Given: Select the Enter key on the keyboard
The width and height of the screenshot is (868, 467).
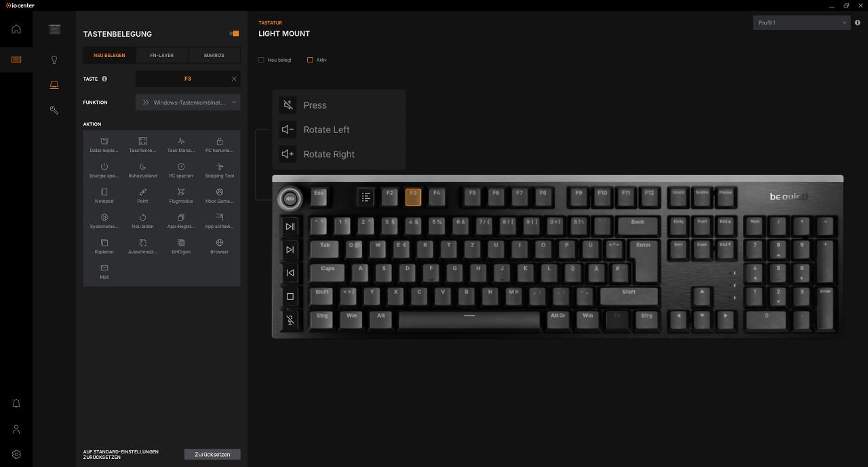Looking at the screenshot, I should coord(644,259).
